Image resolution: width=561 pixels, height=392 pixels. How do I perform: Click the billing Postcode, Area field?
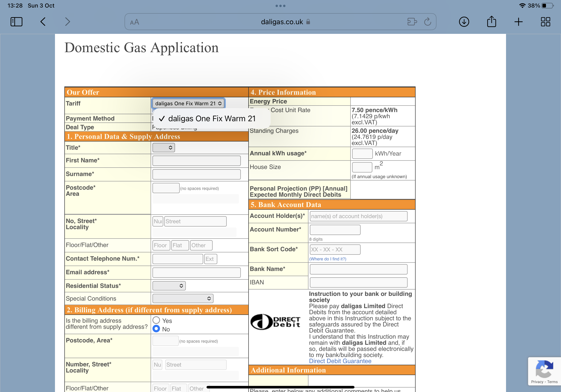pos(165,341)
